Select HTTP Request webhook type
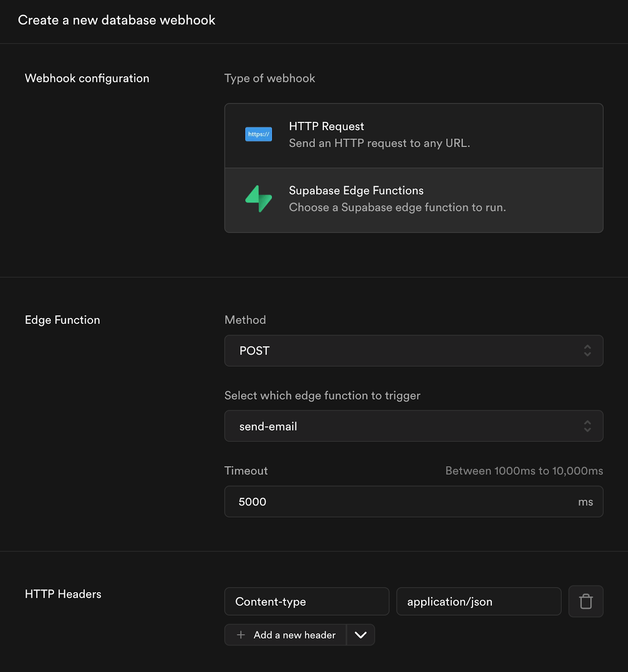The width and height of the screenshot is (628, 672). click(413, 136)
